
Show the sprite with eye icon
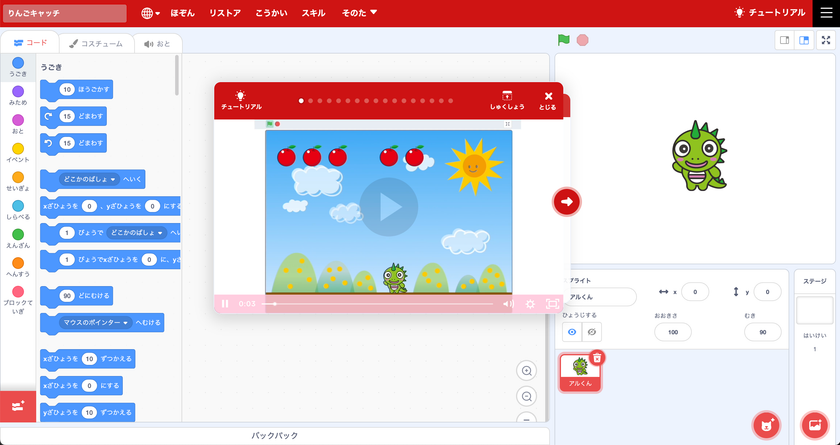(x=572, y=332)
